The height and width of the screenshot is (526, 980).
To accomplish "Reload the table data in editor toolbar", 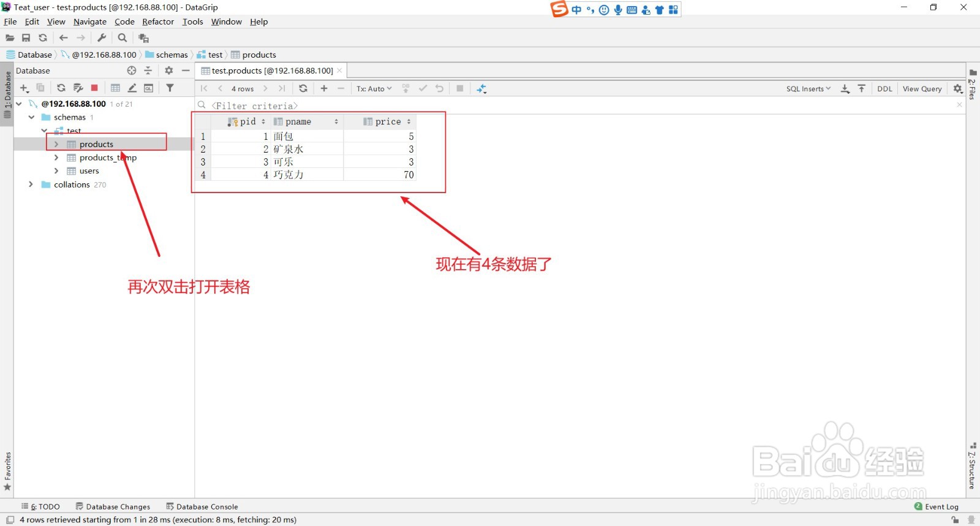I will (303, 89).
